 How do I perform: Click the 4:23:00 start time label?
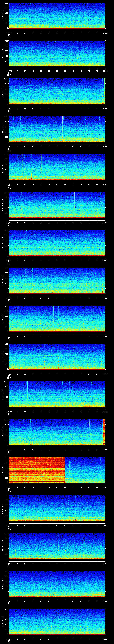pyautogui.click(x=9, y=374)
